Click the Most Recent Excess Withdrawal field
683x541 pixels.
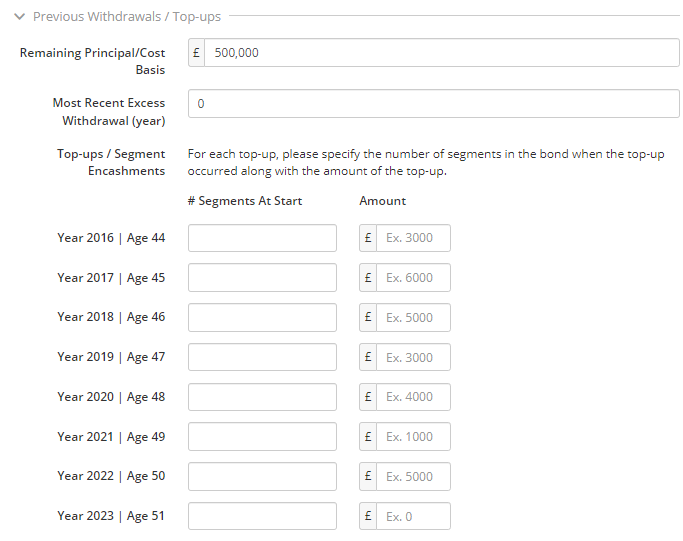point(433,104)
